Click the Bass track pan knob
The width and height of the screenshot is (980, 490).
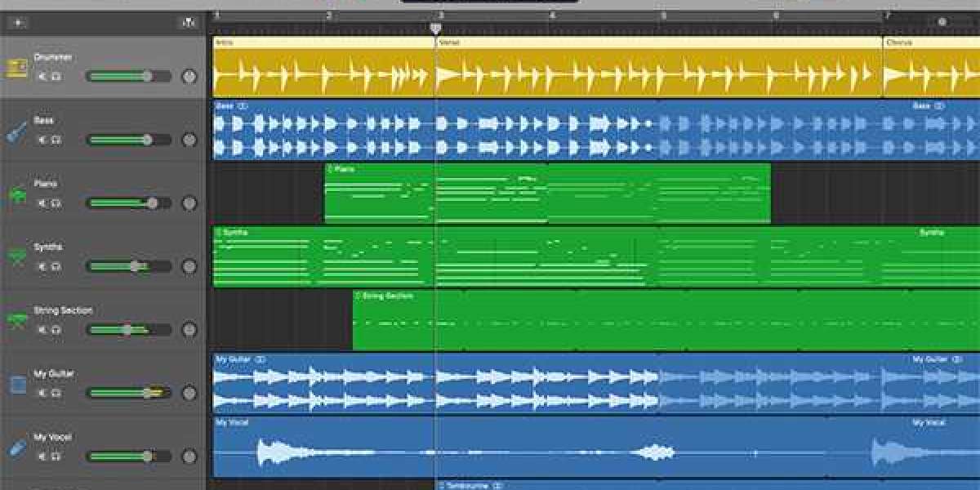coord(189,140)
